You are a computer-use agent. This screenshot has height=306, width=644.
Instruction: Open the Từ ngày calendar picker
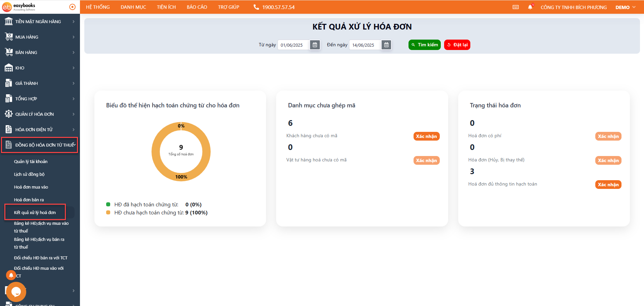[315, 45]
